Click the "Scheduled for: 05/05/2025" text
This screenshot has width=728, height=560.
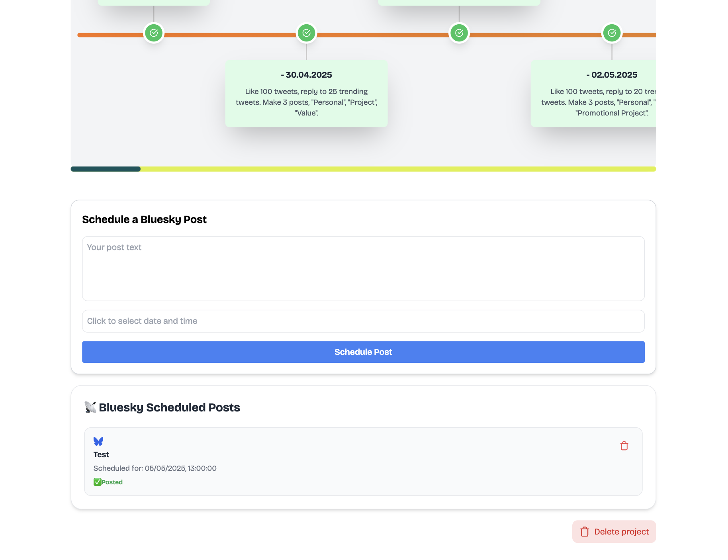tap(155, 468)
